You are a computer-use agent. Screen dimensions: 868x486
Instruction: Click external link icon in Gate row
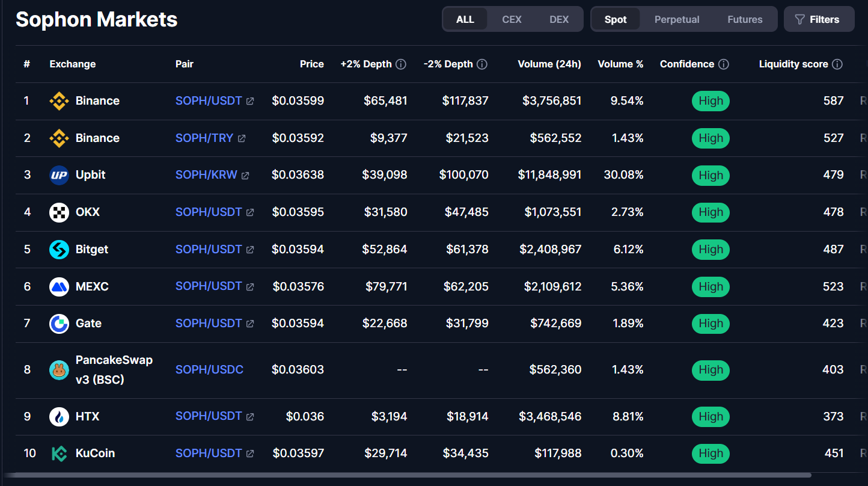pyautogui.click(x=250, y=324)
